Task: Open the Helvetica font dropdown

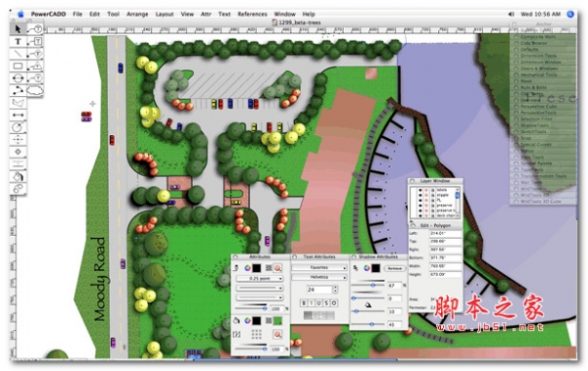Action: (319, 277)
